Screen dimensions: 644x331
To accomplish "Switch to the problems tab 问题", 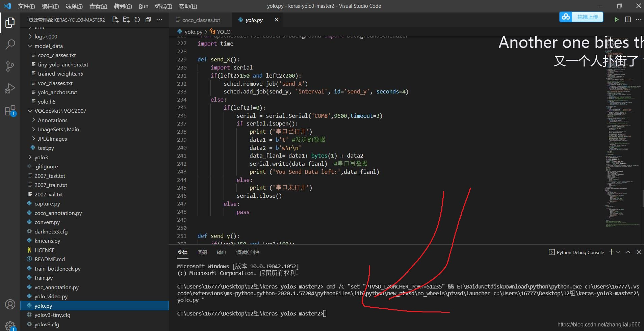I will coord(202,252).
